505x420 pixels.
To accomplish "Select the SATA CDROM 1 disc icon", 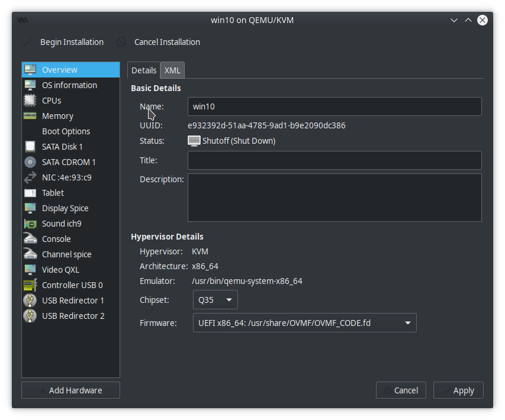I will point(30,162).
